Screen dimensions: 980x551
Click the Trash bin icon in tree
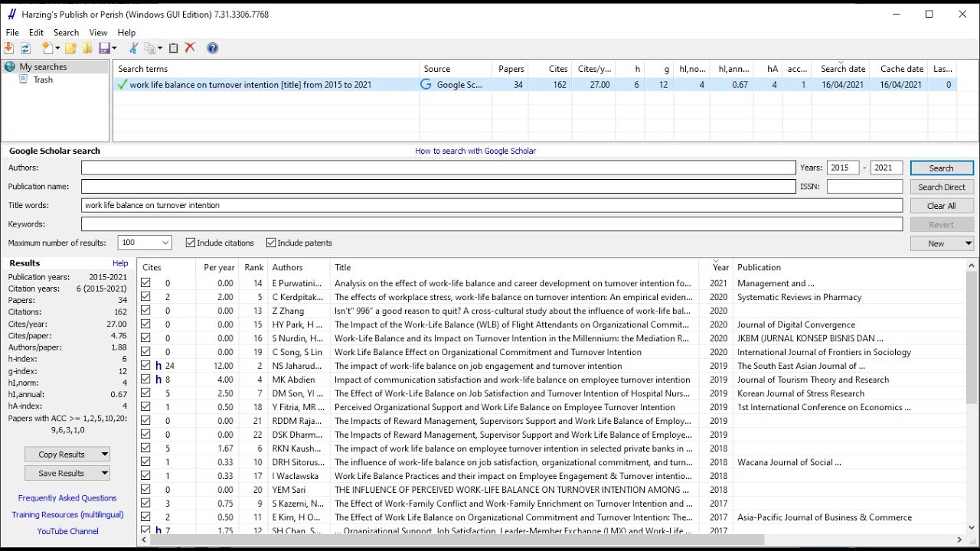pos(24,80)
